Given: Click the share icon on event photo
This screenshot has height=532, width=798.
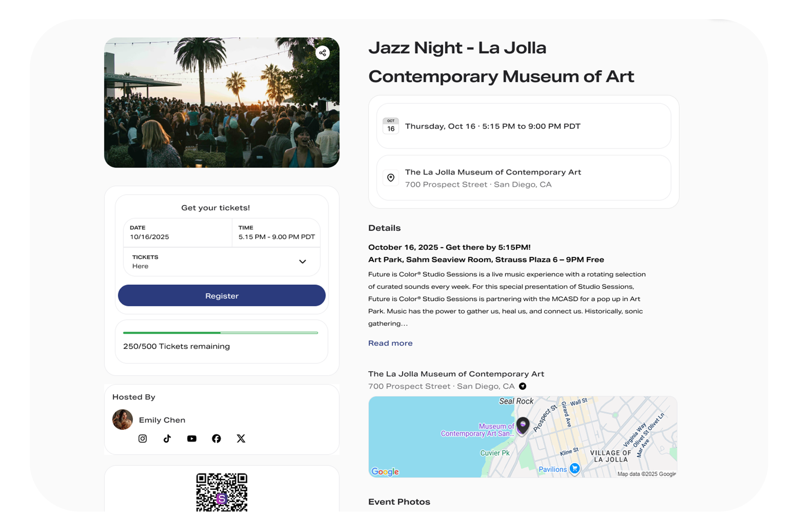Looking at the screenshot, I should [x=322, y=53].
